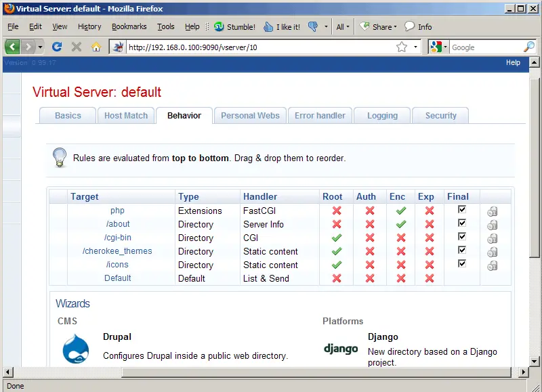The image size is (542, 392).
Task: Open the /icons rule link
Action: click(x=117, y=265)
